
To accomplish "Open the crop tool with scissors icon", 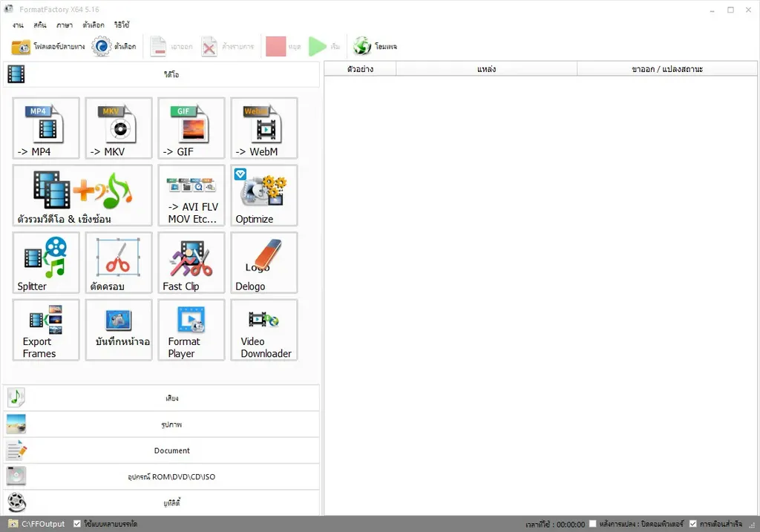I will pos(119,263).
